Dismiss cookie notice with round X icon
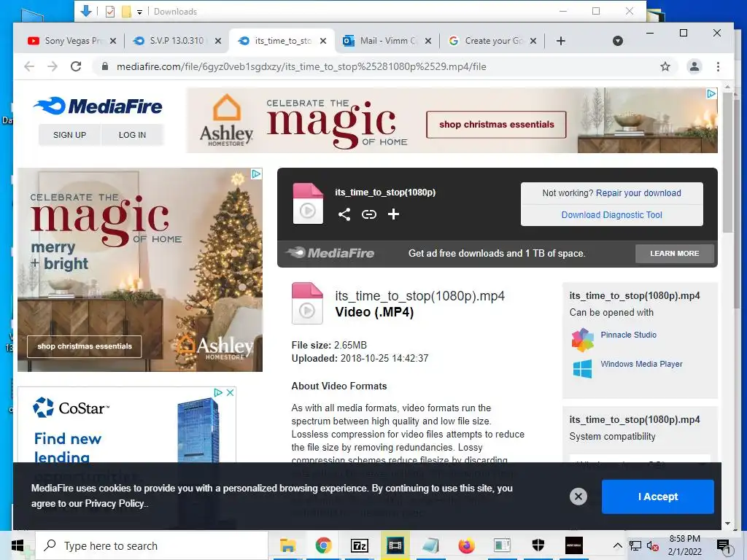This screenshot has width=747, height=560. (x=578, y=497)
